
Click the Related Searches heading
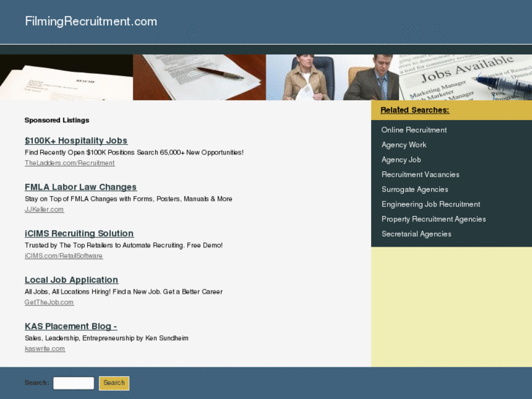pyautogui.click(x=415, y=110)
